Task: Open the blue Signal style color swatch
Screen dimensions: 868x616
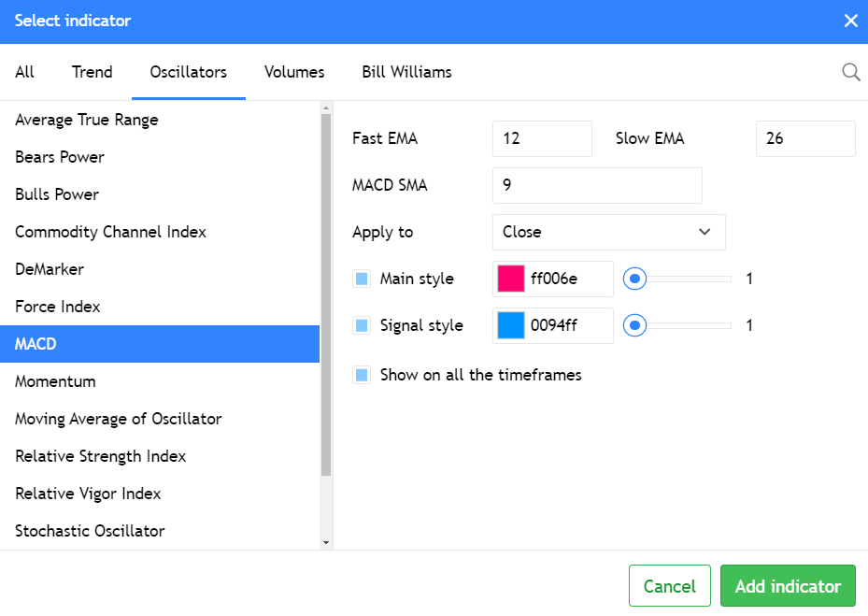Action: click(x=511, y=325)
